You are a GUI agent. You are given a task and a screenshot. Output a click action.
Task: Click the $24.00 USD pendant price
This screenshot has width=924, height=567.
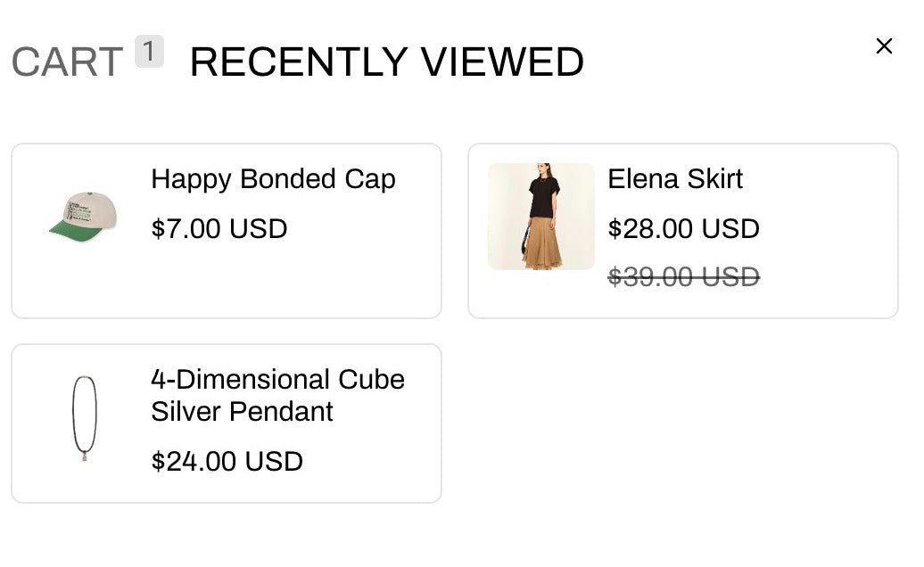point(227,462)
